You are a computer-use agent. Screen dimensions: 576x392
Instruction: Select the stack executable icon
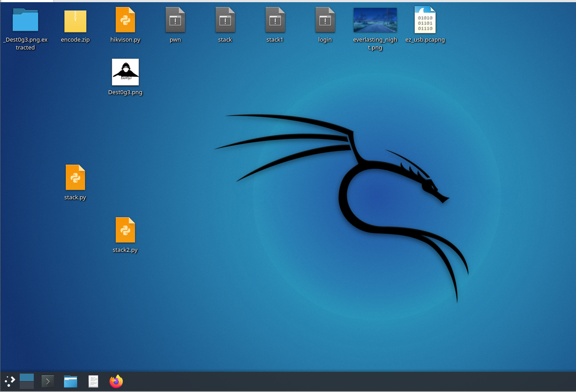coord(225,20)
